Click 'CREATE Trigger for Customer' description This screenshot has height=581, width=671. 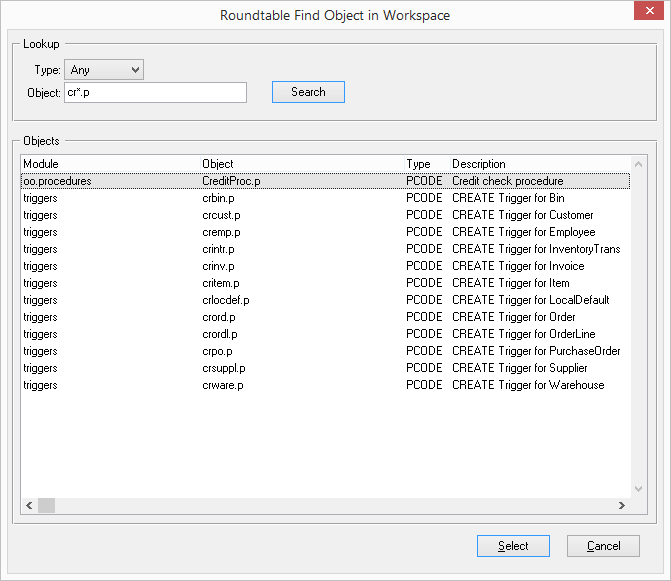point(523,215)
